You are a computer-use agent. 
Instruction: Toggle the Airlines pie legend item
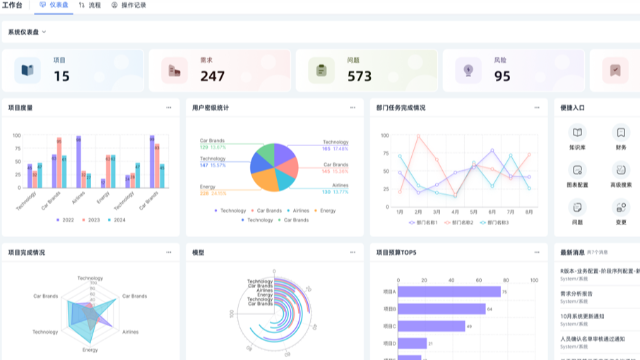(298, 211)
